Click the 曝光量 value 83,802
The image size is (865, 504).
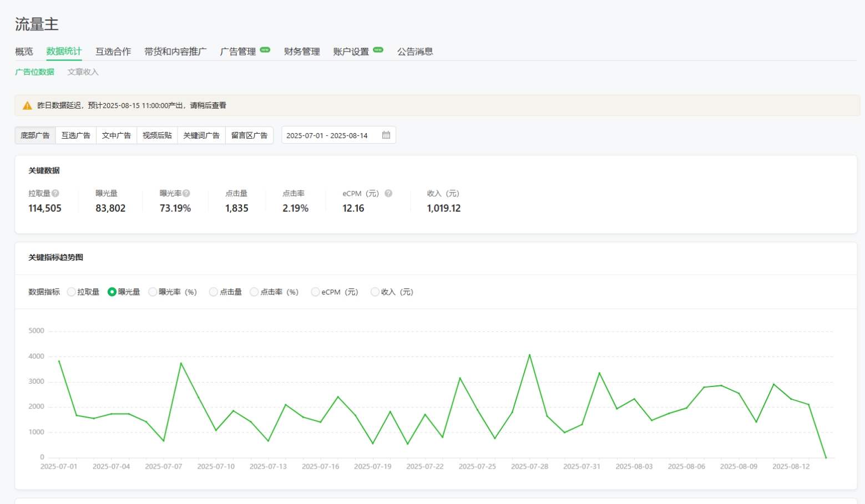coord(110,208)
